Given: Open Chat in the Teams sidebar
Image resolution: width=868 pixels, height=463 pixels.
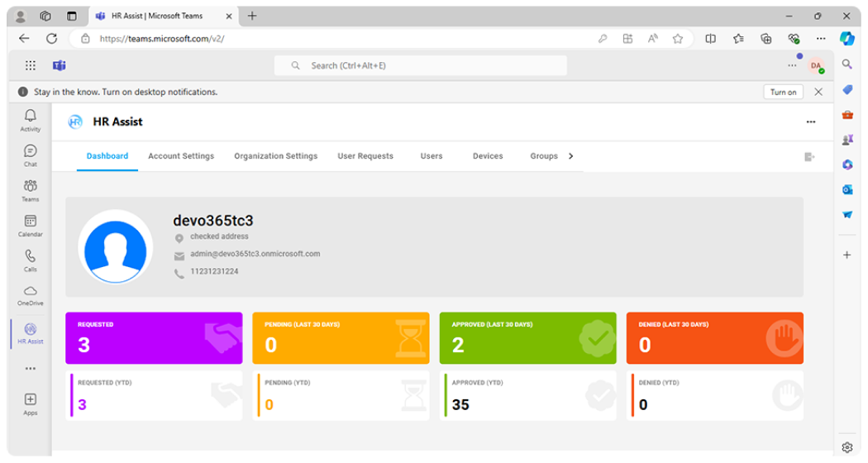Looking at the screenshot, I should [31, 155].
